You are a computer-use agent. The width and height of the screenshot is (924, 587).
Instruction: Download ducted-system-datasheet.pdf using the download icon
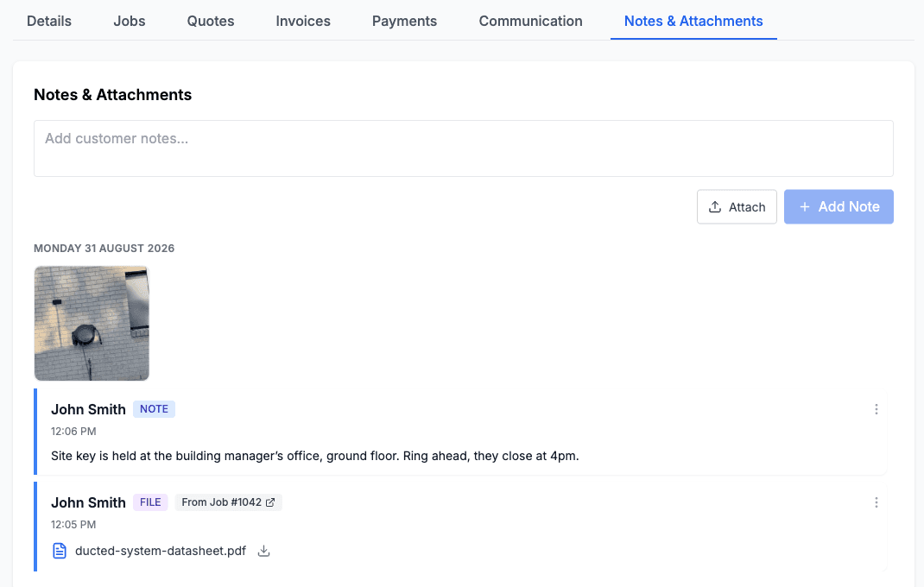coord(264,551)
